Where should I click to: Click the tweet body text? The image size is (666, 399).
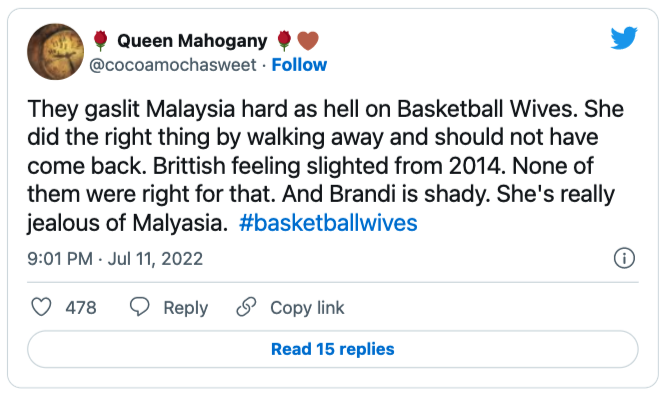point(325,166)
